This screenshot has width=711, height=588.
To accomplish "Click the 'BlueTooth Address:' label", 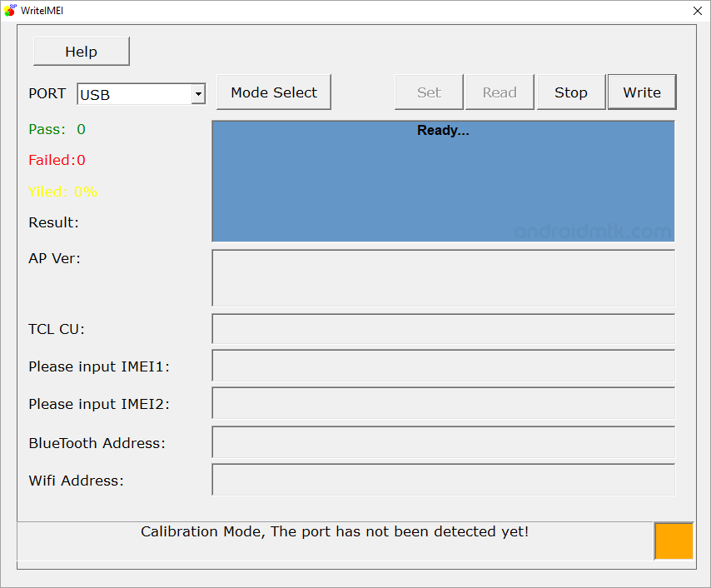I will point(97,443).
